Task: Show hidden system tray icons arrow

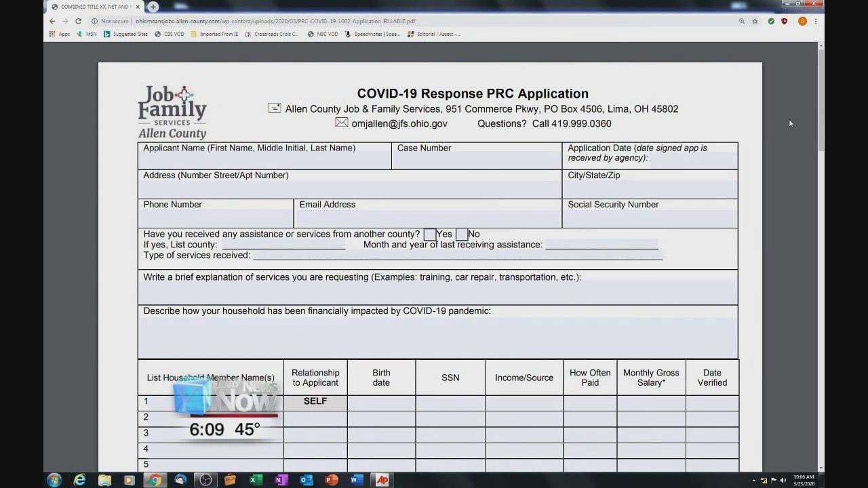Action: pos(754,481)
